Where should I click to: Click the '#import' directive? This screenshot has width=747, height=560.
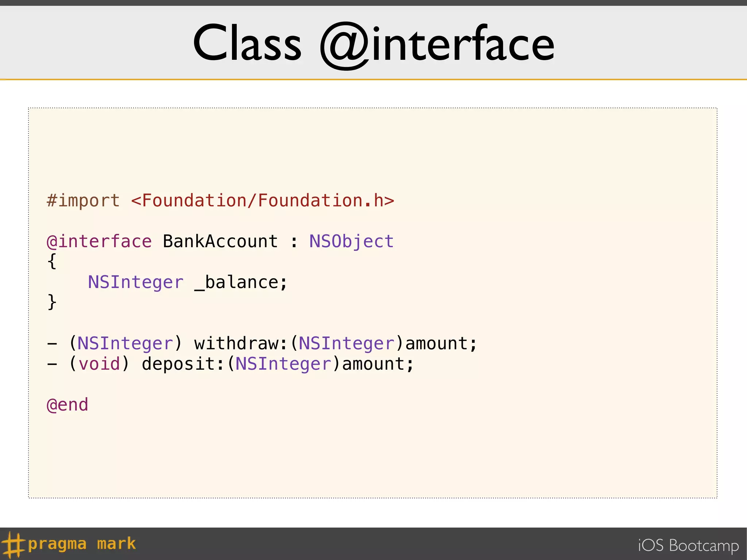83,201
